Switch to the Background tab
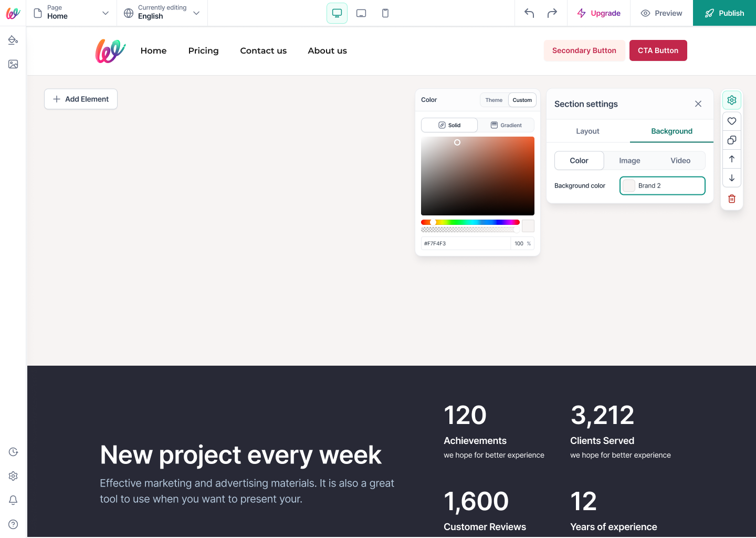The width and height of the screenshot is (756, 538). click(x=671, y=131)
